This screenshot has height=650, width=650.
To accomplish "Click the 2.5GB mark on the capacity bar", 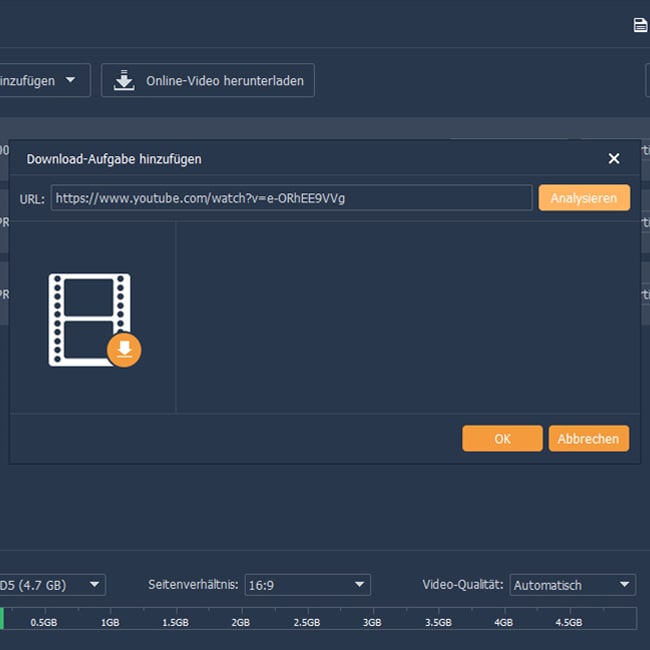I will (306, 622).
